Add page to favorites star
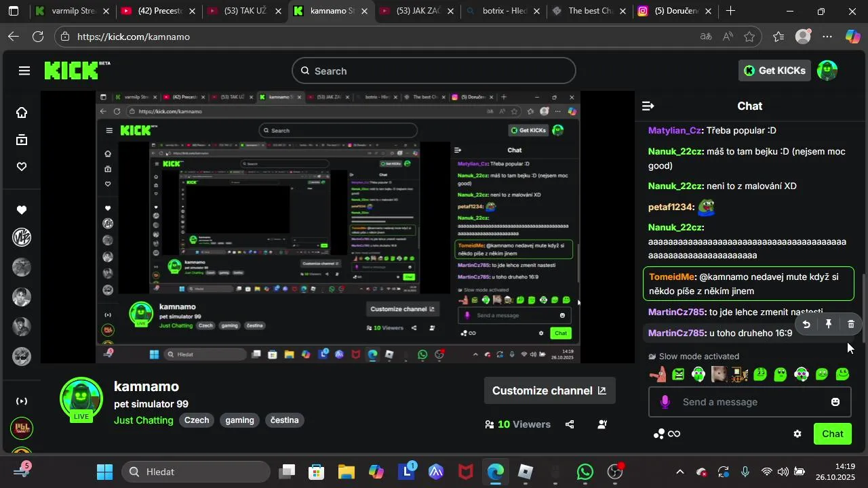The width and height of the screenshot is (868, 488). [749, 37]
